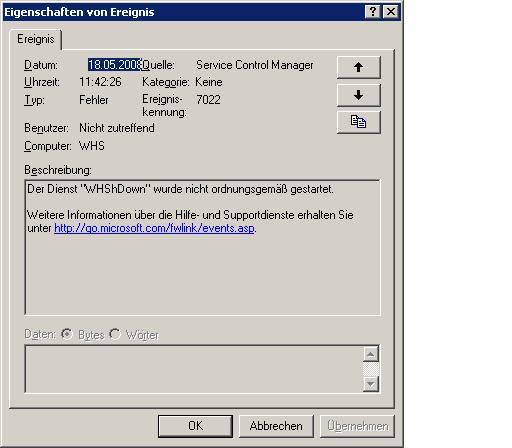
Task: Click the Service Control Manager source text
Action: pyautogui.click(x=255, y=65)
